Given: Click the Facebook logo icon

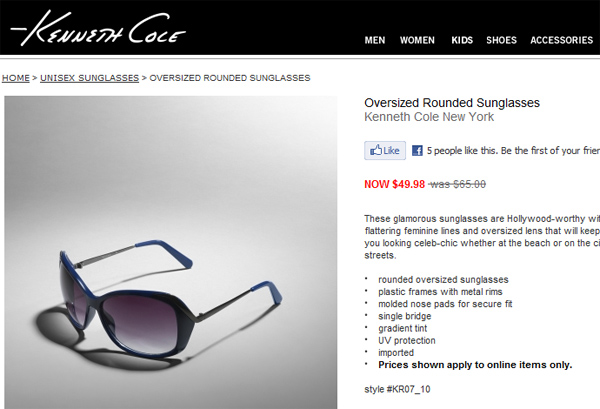Looking at the screenshot, I should pyautogui.click(x=417, y=150).
